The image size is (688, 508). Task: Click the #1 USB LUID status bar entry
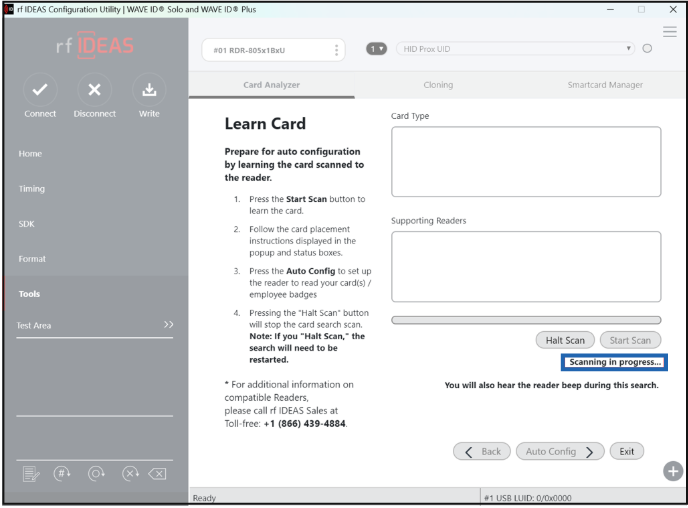[528, 498]
